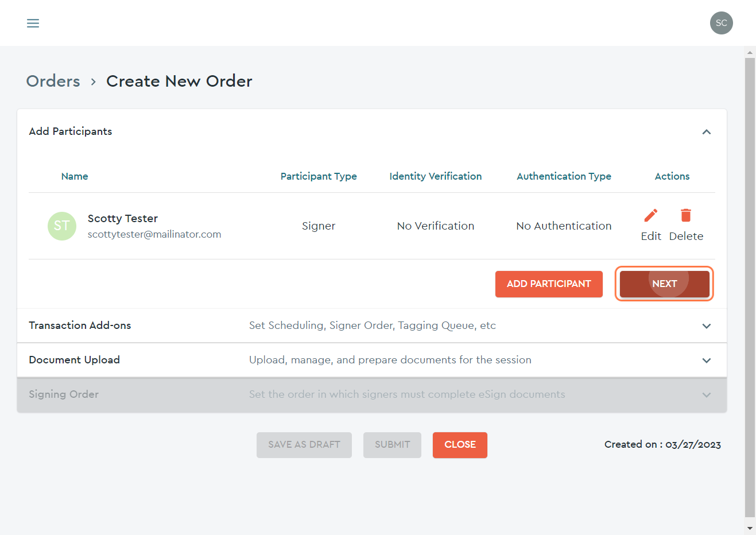Click the Scotty Tester participant name
The width and height of the screenshot is (756, 535).
pyautogui.click(x=123, y=218)
